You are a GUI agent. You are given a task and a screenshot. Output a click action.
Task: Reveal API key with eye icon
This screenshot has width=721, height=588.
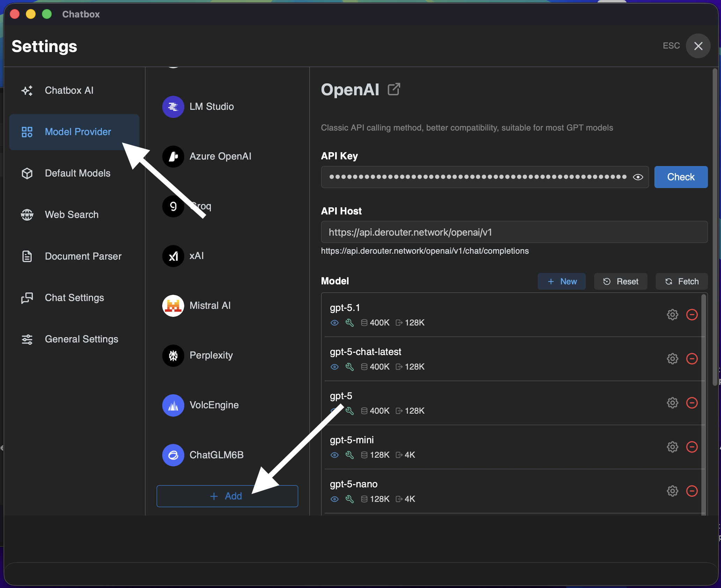[638, 177]
